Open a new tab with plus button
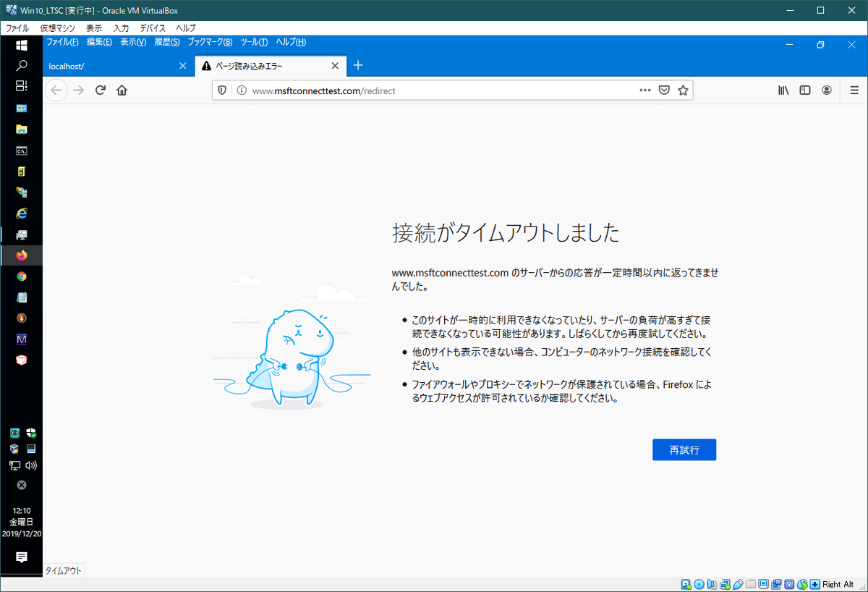868x592 pixels. pos(357,65)
